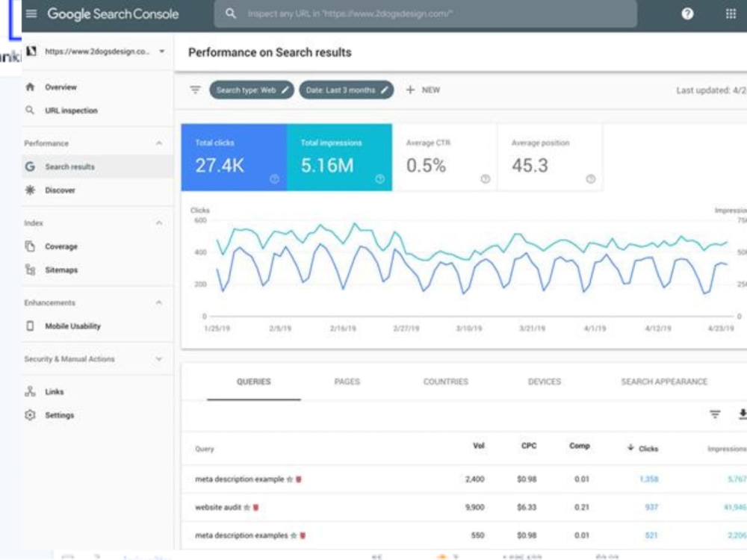The height and width of the screenshot is (560, 747).
Task: Click the 1,358 clicks value
Action: 649,479
